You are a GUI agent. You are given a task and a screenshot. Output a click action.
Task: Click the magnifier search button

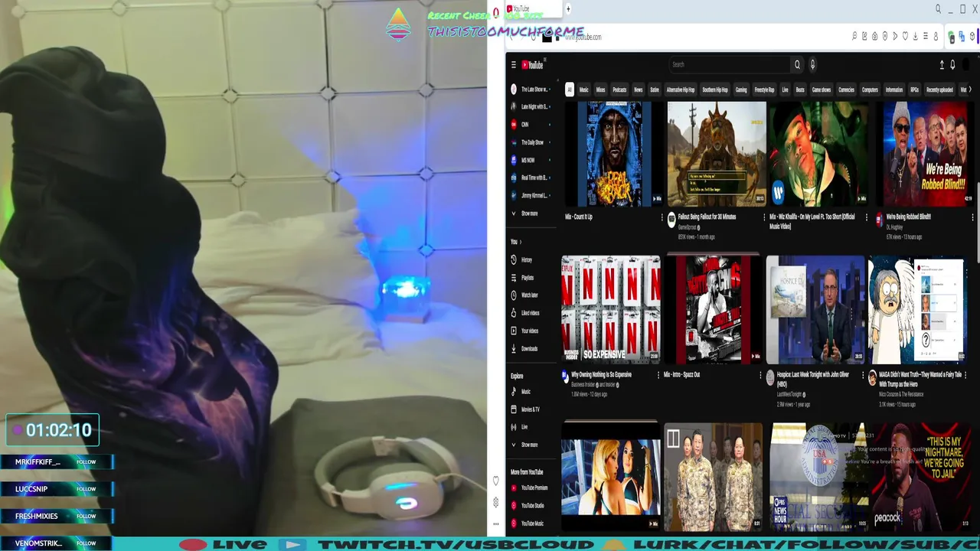797,64
